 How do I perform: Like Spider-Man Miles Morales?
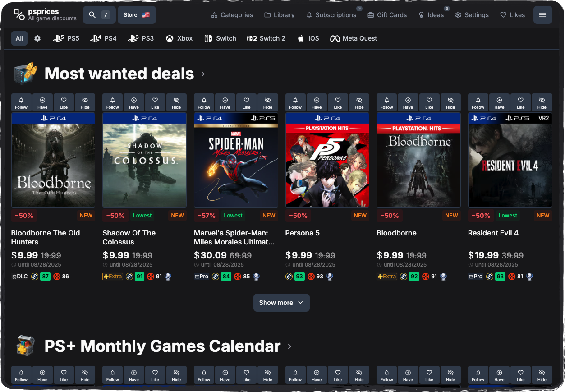point(246,102)
